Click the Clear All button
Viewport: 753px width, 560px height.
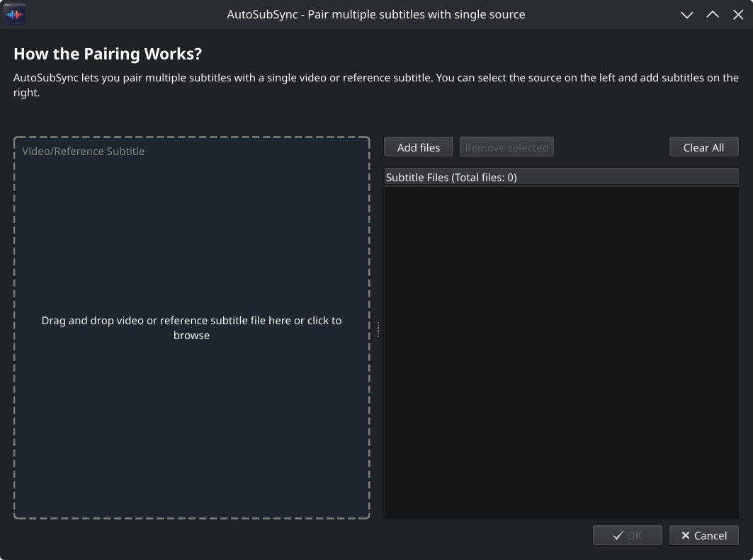point(703,147)
